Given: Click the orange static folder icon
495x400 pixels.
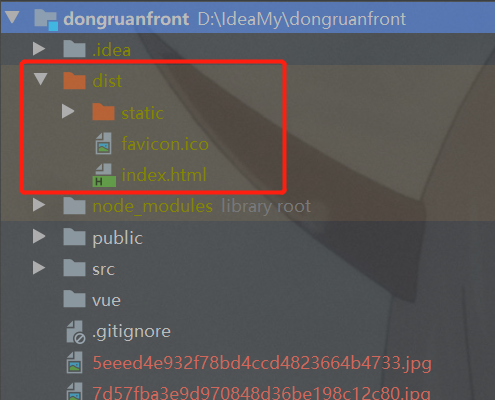Looking at the screenshot, I should 103,111.
